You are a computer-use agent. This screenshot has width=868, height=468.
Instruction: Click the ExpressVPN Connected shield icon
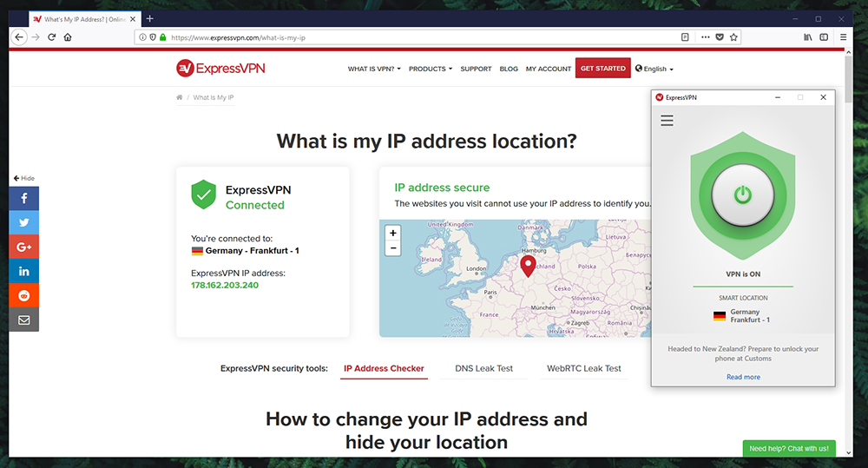point(204,194)
